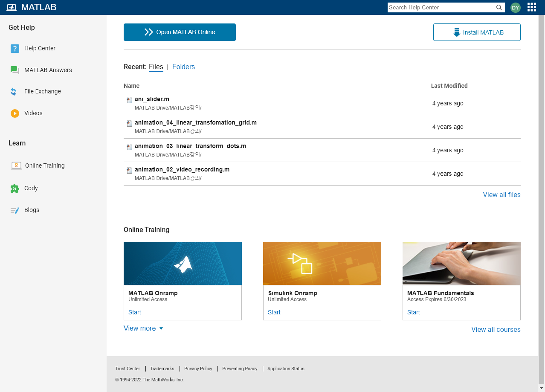The height and width of the screenshot is (392, 545).
Task: Open the file ani_slider.m
Action: (152, 99)
